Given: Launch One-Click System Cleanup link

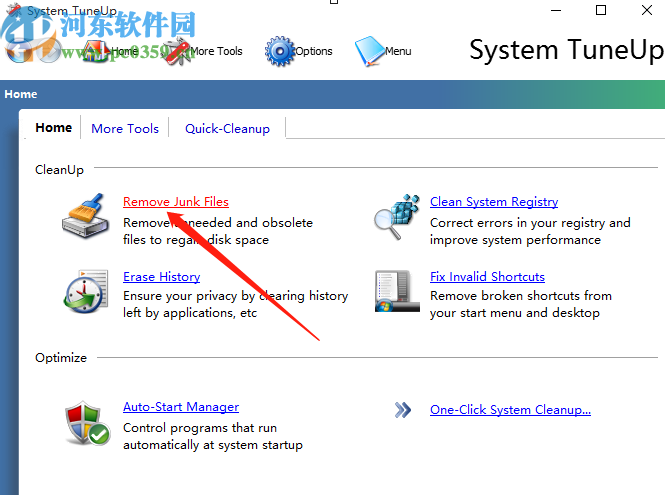Looking at the screenshot, I should click(510, 410).
